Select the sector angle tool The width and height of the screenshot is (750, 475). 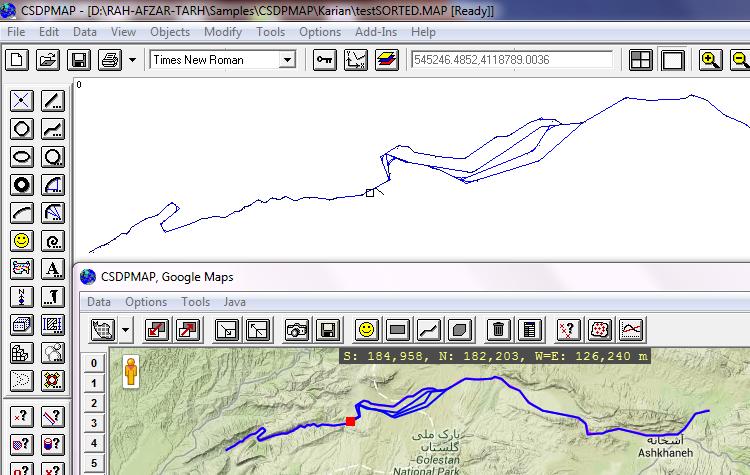[x=53, y=185]
